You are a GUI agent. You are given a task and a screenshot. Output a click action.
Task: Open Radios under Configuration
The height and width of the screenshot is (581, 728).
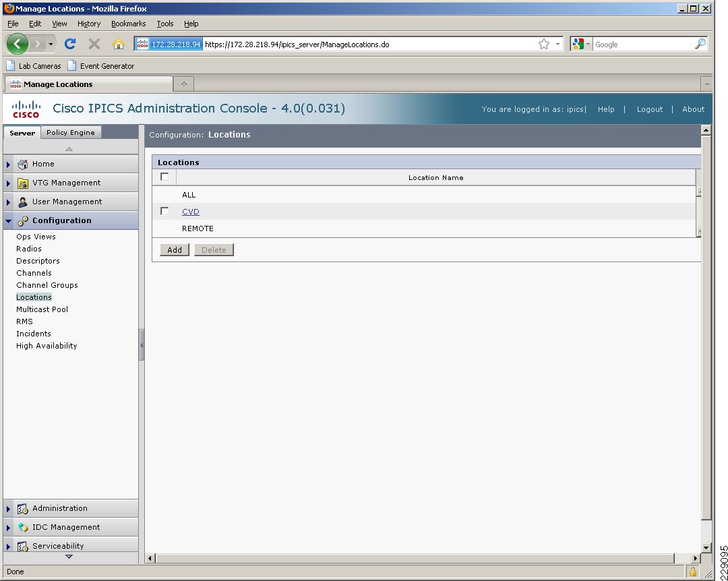[29, 249]
